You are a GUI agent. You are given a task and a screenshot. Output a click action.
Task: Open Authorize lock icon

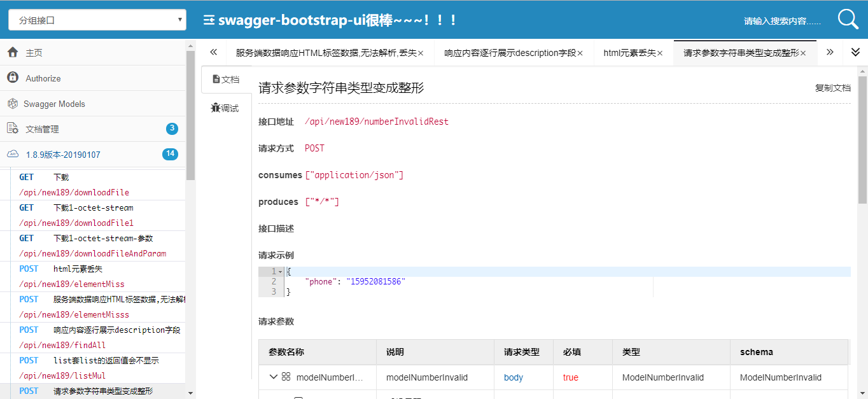13,78
